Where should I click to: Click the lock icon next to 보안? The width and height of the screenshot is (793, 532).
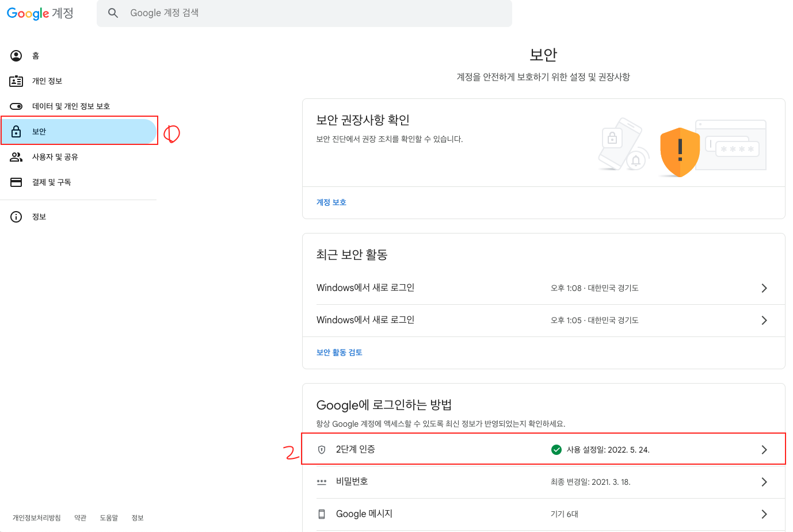(16, 131)
